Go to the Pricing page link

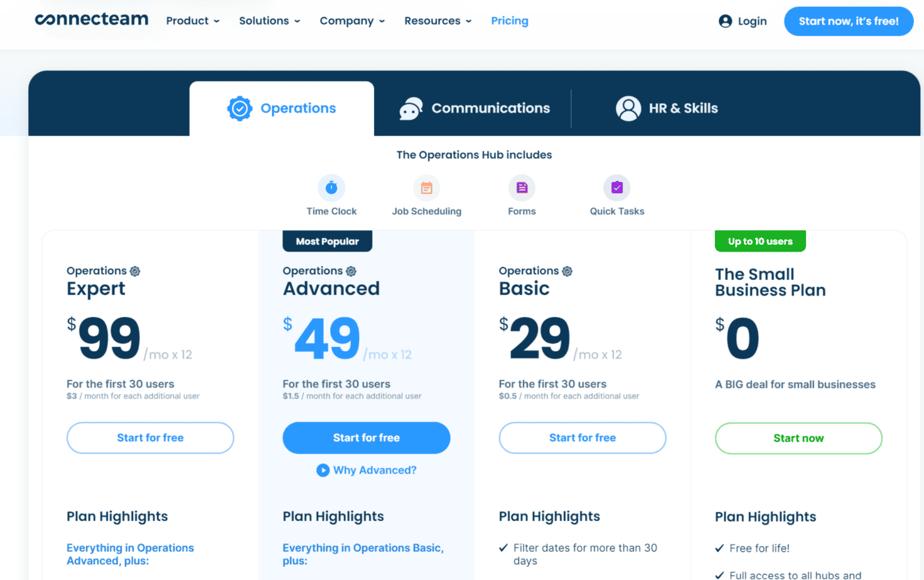[509, 21]
